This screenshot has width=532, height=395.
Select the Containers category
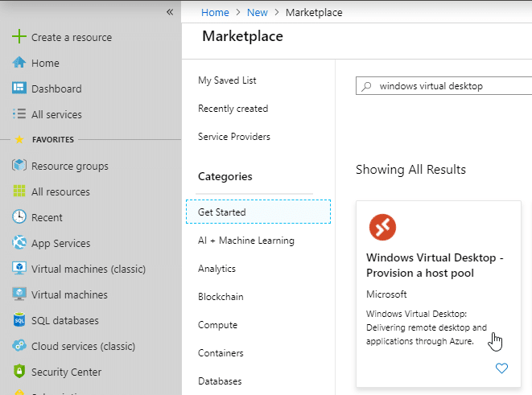point(221,353)
